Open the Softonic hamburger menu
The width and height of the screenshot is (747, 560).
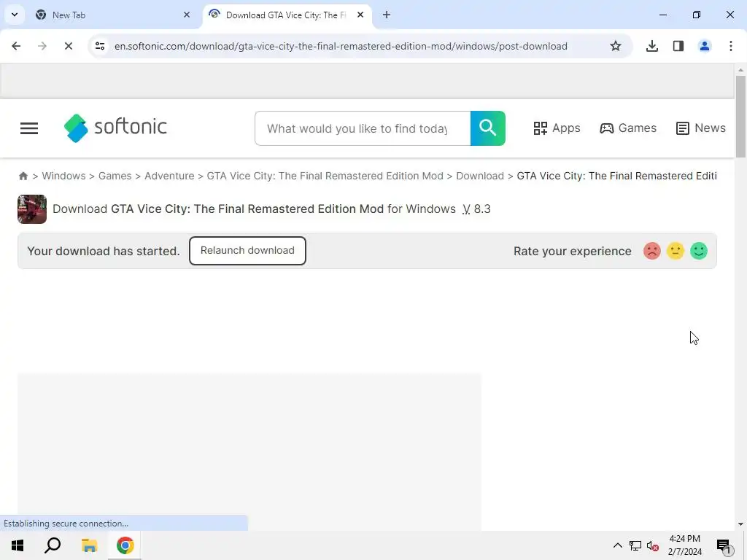click(29, 128)
